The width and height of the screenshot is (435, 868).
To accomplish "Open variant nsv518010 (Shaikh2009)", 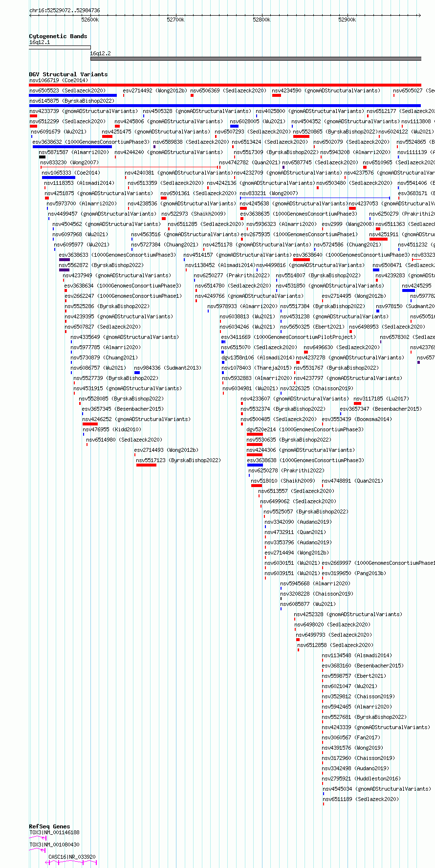I will point(283,481).
